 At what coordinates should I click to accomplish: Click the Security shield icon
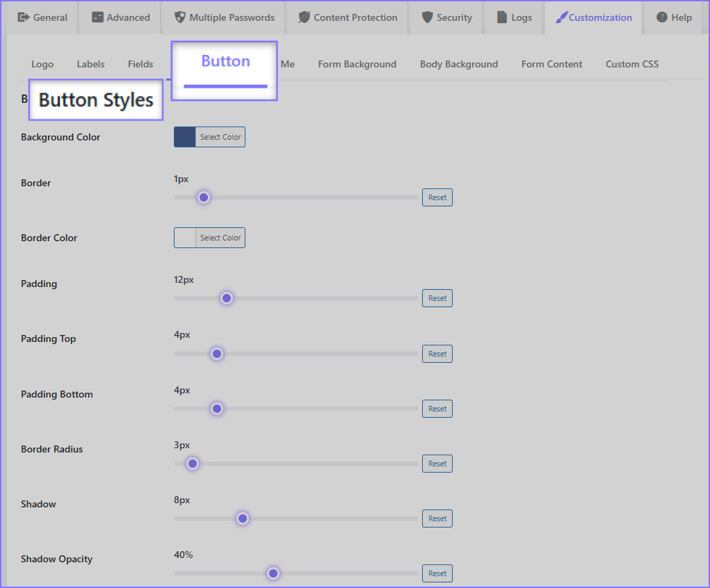[428, 17]
